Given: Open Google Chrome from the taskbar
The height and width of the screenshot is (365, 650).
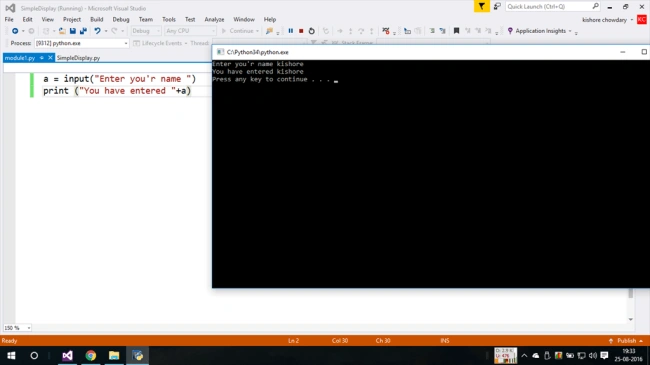Looking at the screenshot, I should tap(91, 355).
